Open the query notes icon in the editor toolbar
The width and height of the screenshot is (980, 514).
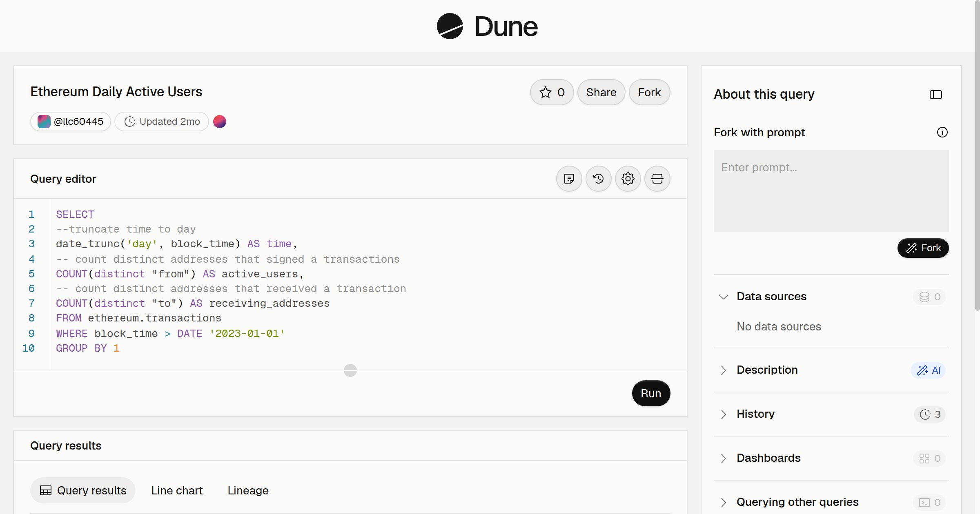(x=569, y=179)
